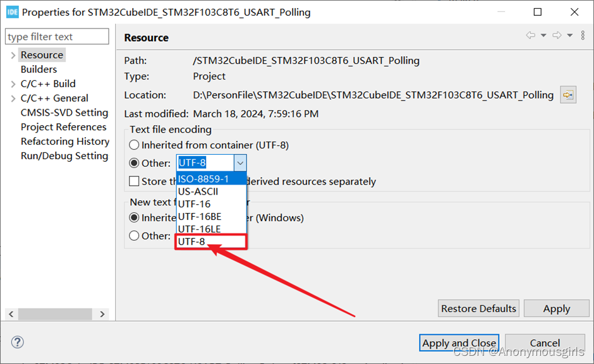
Task: Click the Location path value text
Action: [x=373, y=95]
